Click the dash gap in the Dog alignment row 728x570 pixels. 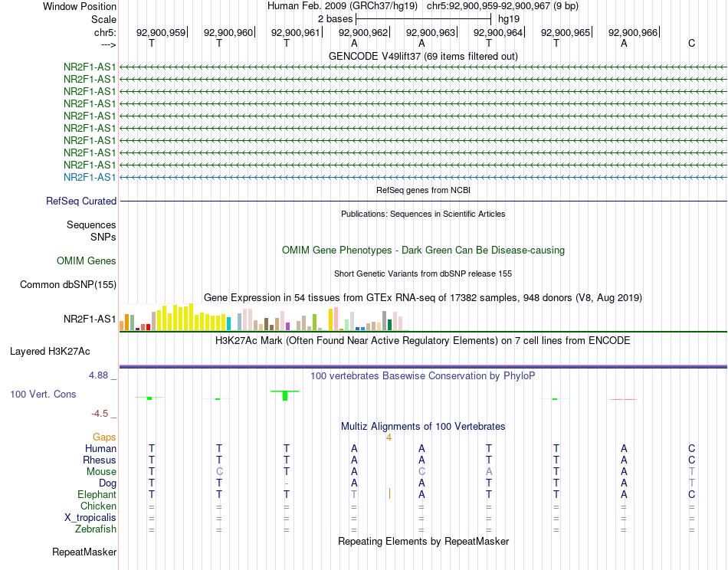click(x=287, y=483)
